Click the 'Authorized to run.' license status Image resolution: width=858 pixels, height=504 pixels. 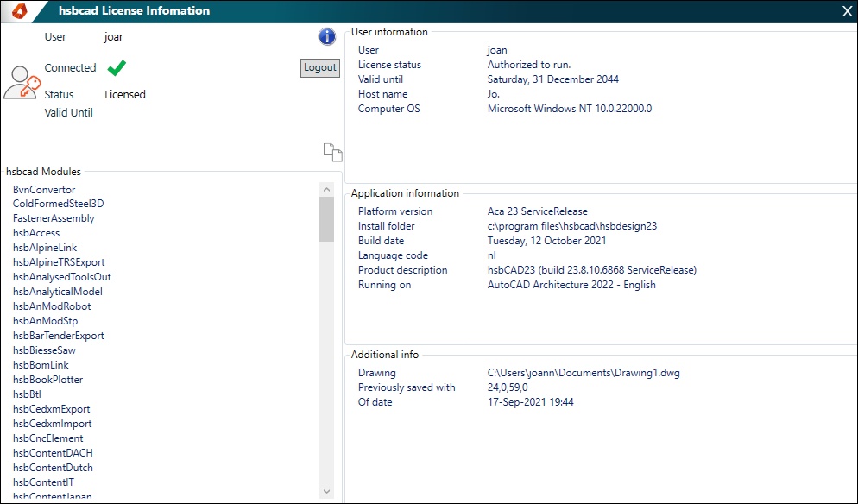[529, 65]
